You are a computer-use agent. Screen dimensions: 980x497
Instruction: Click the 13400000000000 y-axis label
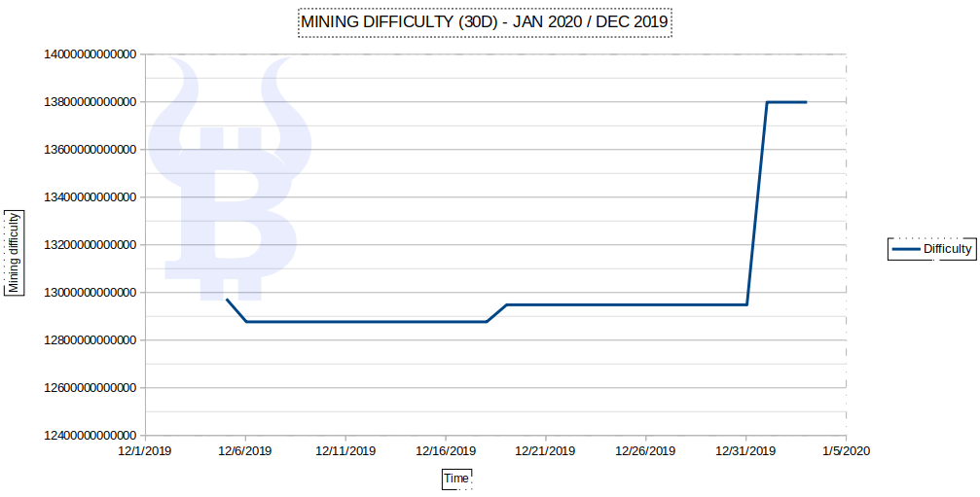click(90, 197)
